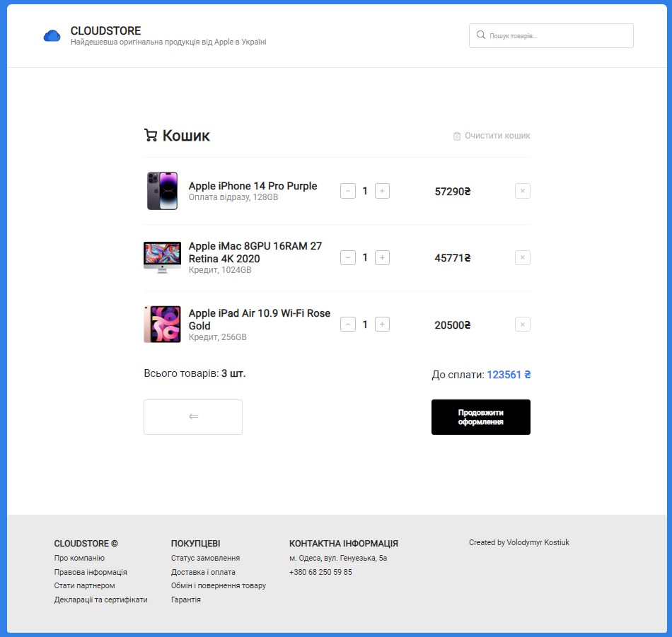
Task: Click the price 57290₴
Action: pyautogui.click(x=453, y=192)
